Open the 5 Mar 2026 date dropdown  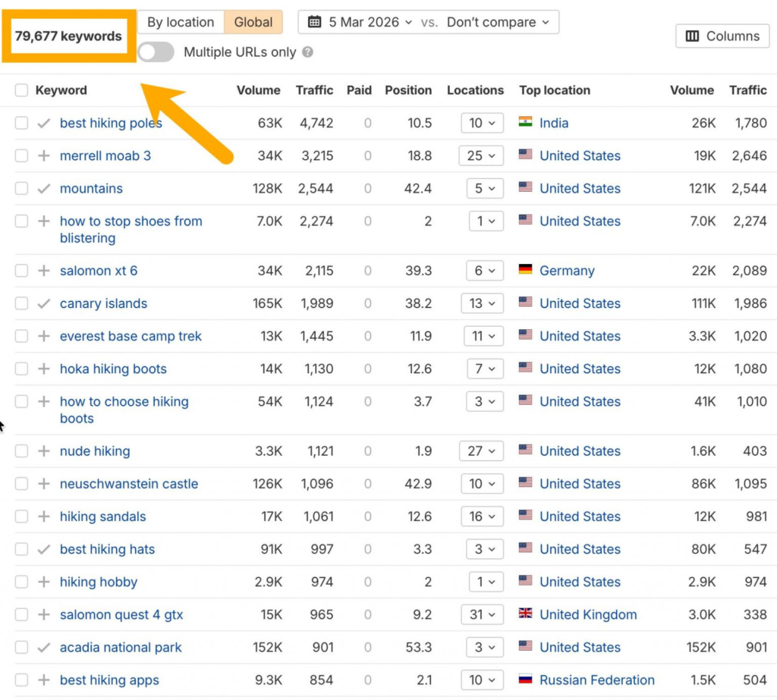click(360, 22)
